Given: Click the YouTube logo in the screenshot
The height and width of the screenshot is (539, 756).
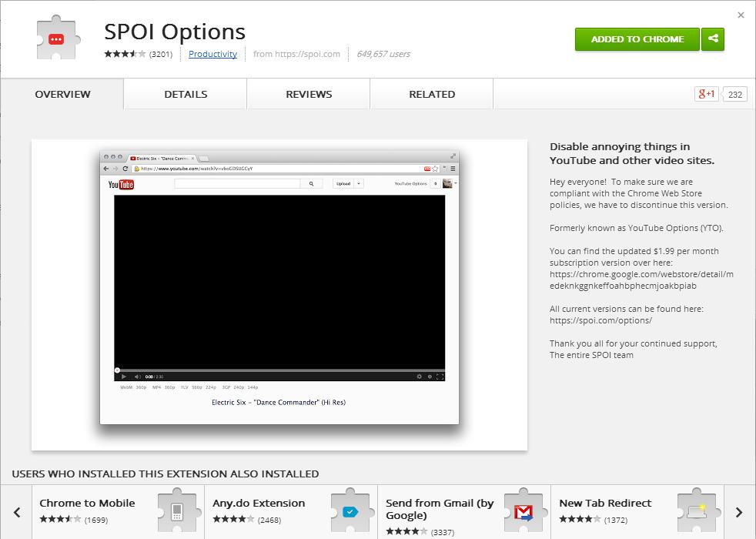Looking at the screenshot, I should [x=121, y=184].
